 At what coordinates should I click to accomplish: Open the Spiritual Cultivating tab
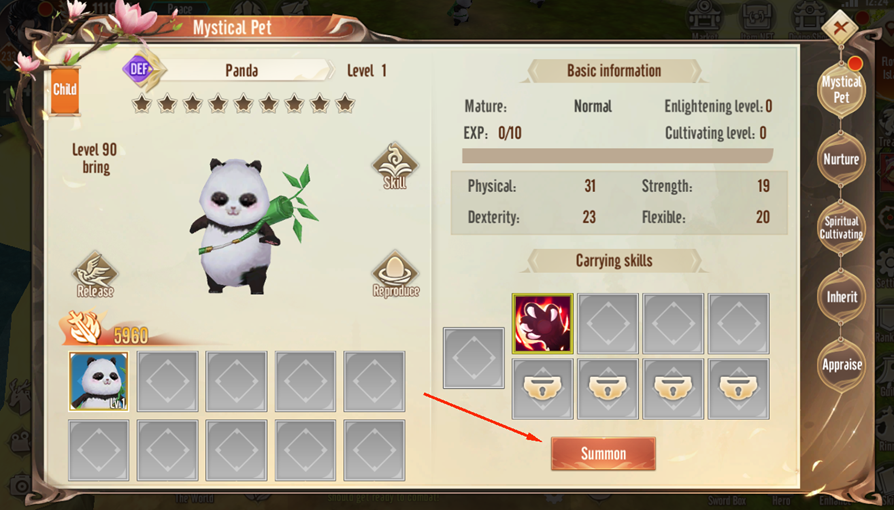click(841, 228)
